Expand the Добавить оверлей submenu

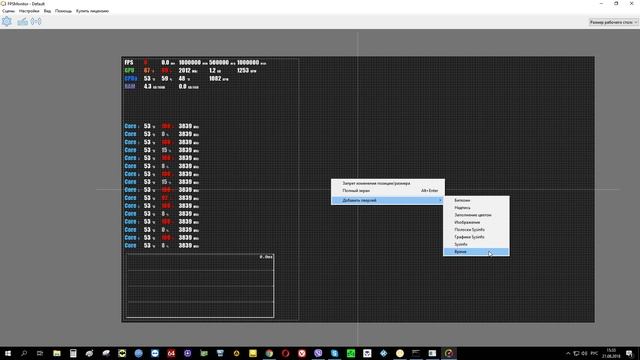pyautogui.click(x=388, y=200)
